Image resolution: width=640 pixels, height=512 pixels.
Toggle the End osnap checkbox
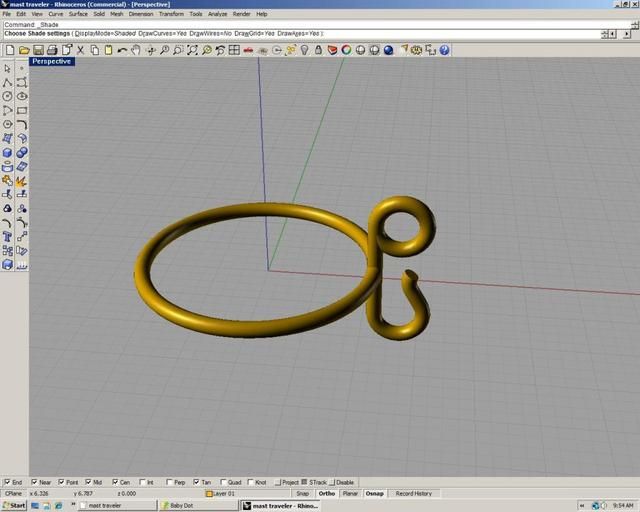7,482
